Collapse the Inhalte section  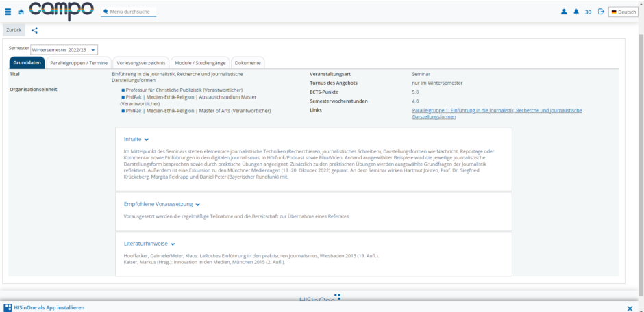(x=136, y=139)
